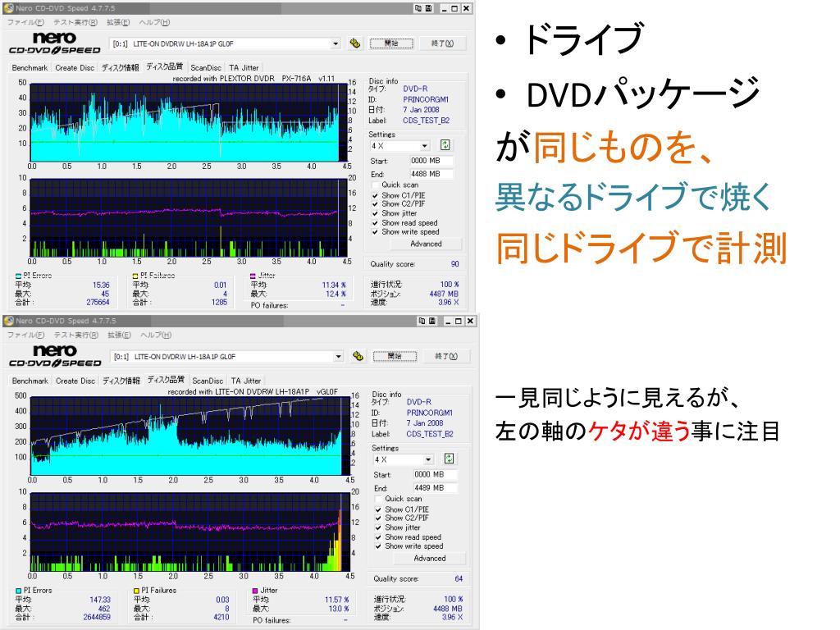Uncheck Show write speed in top window
840x630 pixels.
[375, 232]
